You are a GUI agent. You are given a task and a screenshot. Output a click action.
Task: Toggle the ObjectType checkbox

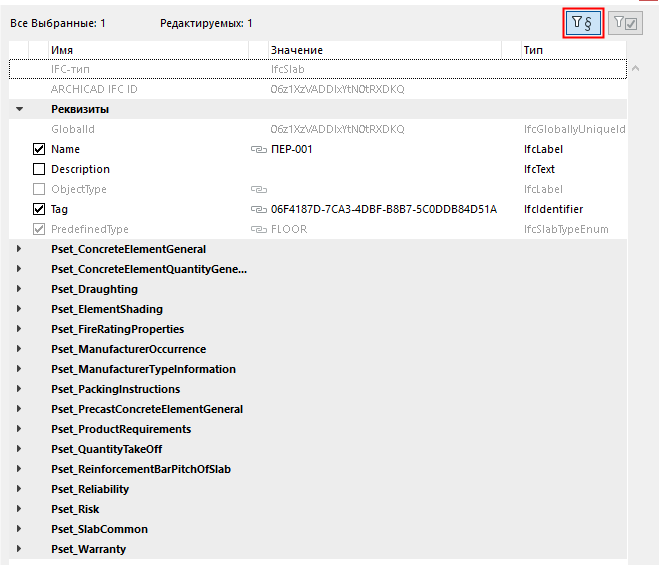tap(39, 189)
